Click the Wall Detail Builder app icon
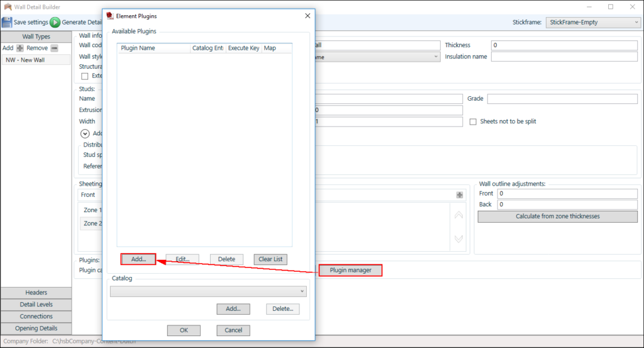 8,6
